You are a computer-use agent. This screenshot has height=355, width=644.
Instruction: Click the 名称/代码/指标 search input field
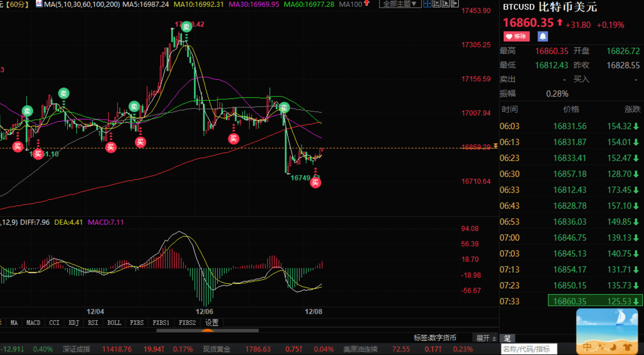tap(529, 349)
